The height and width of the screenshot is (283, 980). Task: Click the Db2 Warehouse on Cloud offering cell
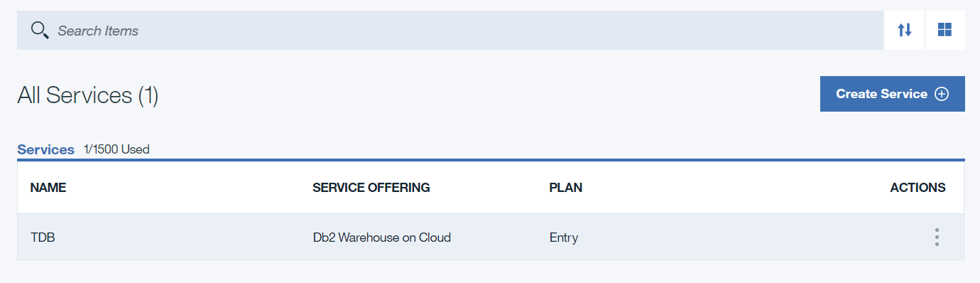(382, 237)
